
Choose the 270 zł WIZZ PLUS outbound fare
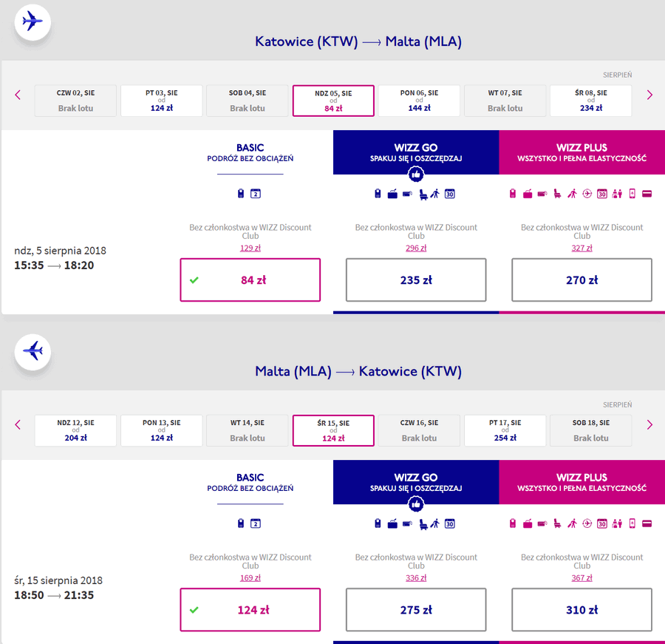click(x=582, y=279)
